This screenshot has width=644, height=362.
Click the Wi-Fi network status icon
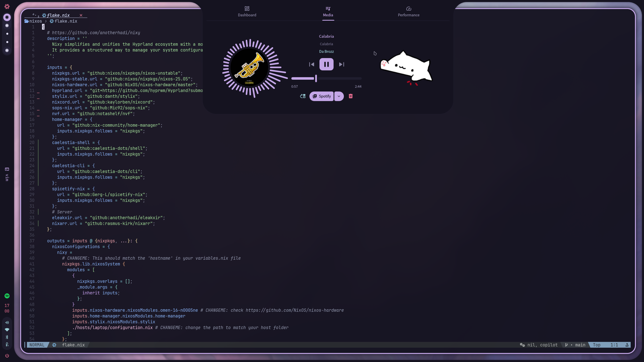7,330
